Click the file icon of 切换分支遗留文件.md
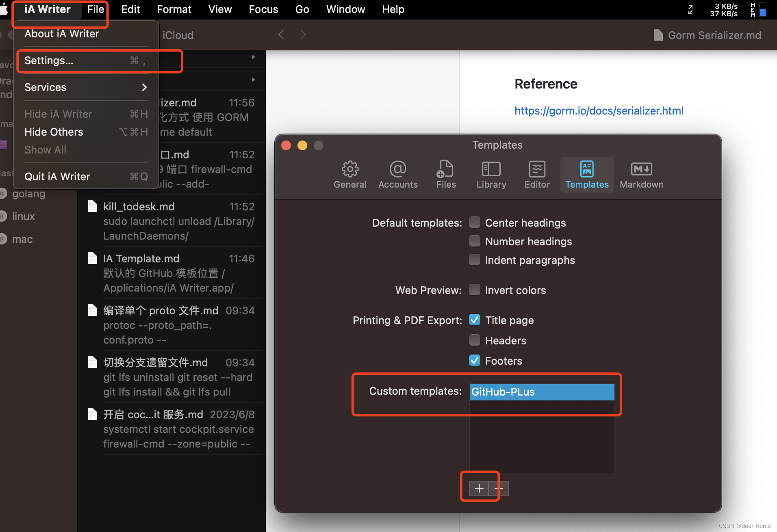The width and height of the screenshot is (777, 532). pos(93,362)
